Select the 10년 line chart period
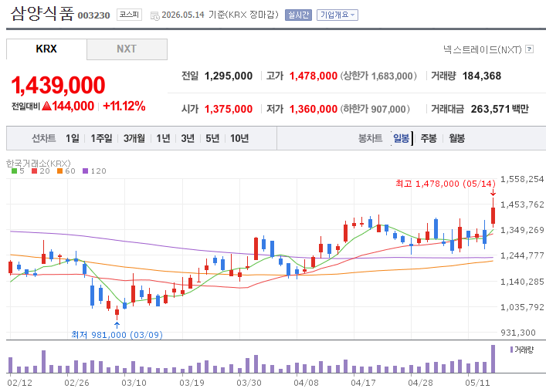 tap(239, 138)
